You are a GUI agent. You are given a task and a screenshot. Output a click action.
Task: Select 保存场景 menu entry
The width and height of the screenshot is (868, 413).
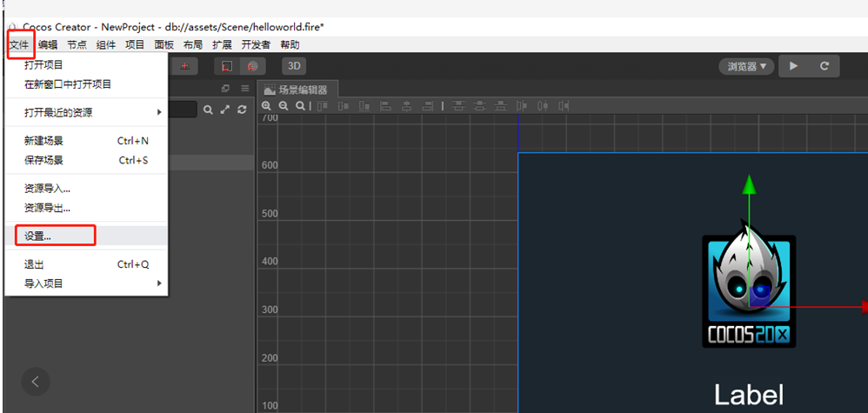[86, 160]
